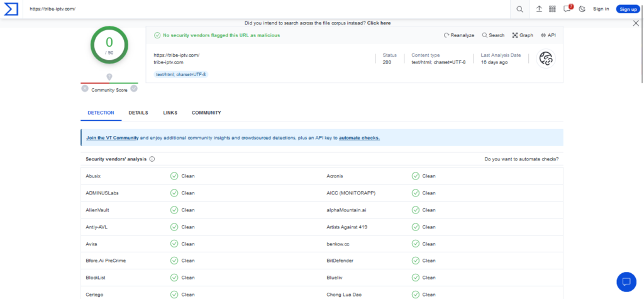Click the alphaMountain.ai clean check icon
Image resolution: width=644 pixels, height=299 pixels.
[416, 210]
